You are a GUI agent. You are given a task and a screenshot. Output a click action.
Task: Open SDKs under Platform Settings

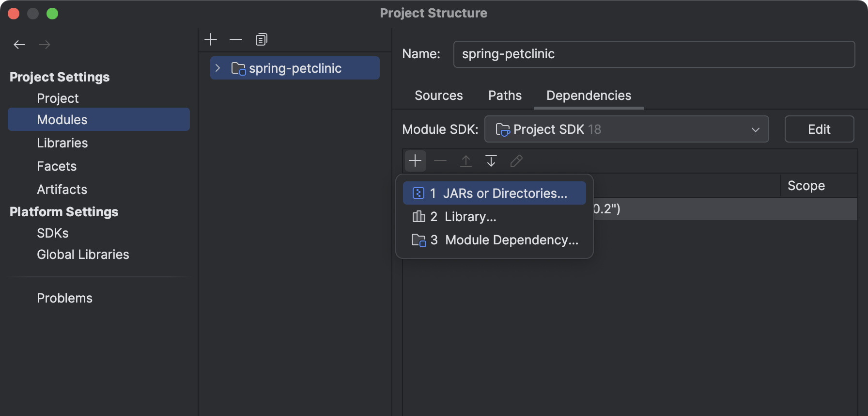coord(53,233)
